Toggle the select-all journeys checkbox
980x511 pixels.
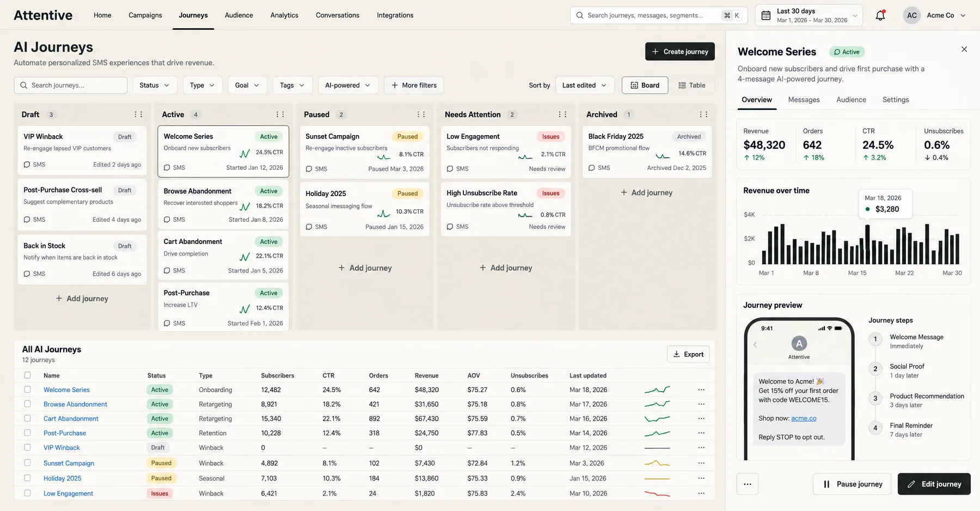pos(27,375)
